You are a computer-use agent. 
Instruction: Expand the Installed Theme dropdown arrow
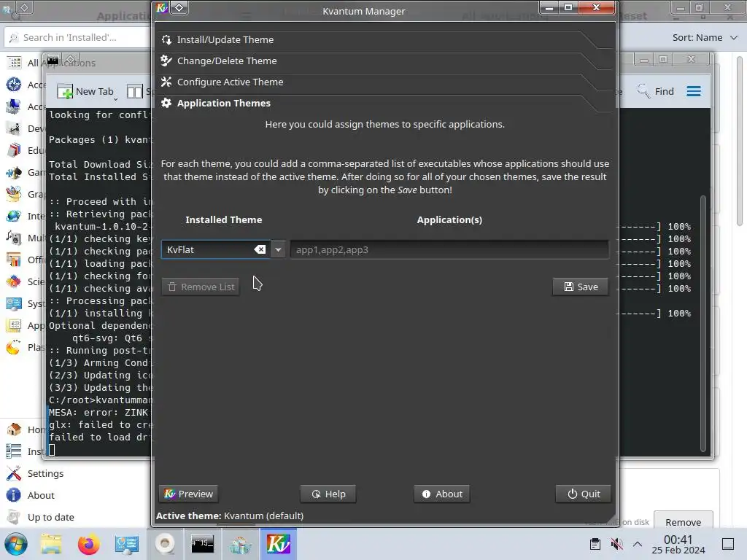pos(278,249)
